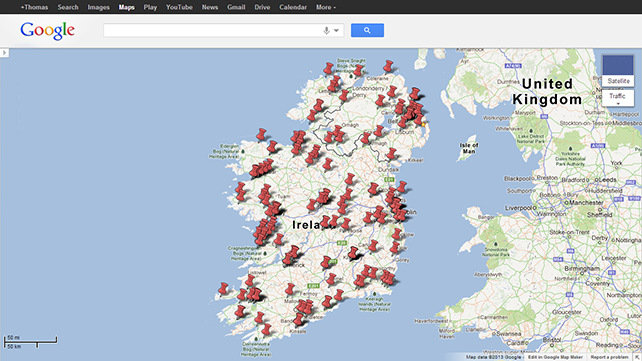Open Drive from the top bar
This screenshot has width=642, height=361.
[262, 7]
